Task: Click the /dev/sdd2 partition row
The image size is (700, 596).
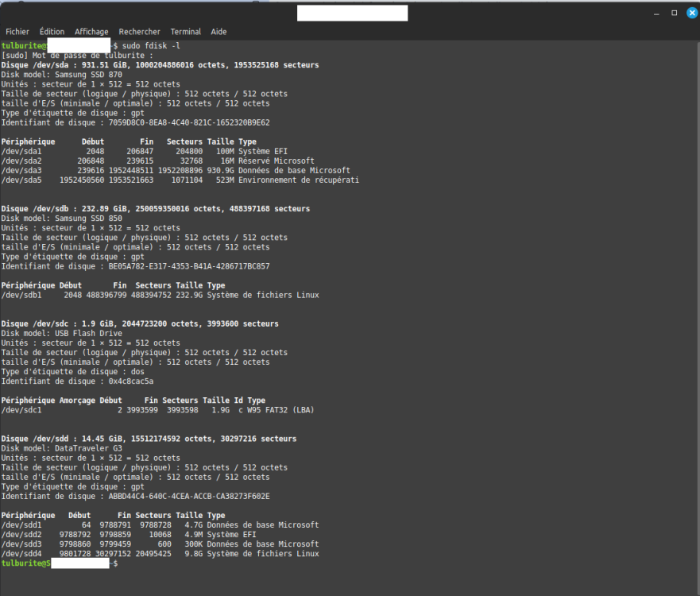Action: point(129,535)
